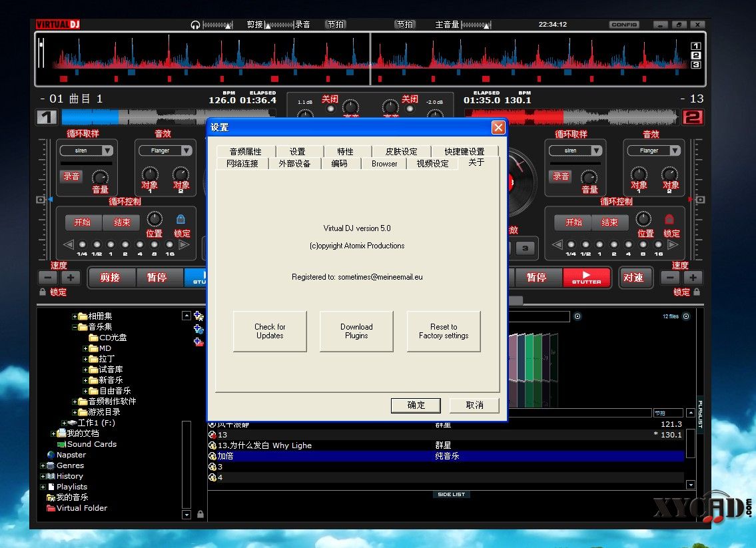
Task: Confirm settings with 确定 button
Action: [416, 406]
